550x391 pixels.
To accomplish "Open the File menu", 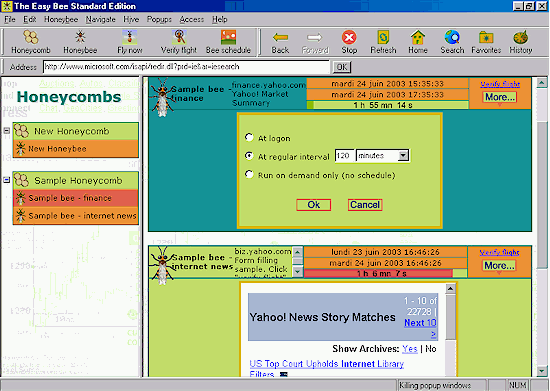I will click(x=10, y=19).
